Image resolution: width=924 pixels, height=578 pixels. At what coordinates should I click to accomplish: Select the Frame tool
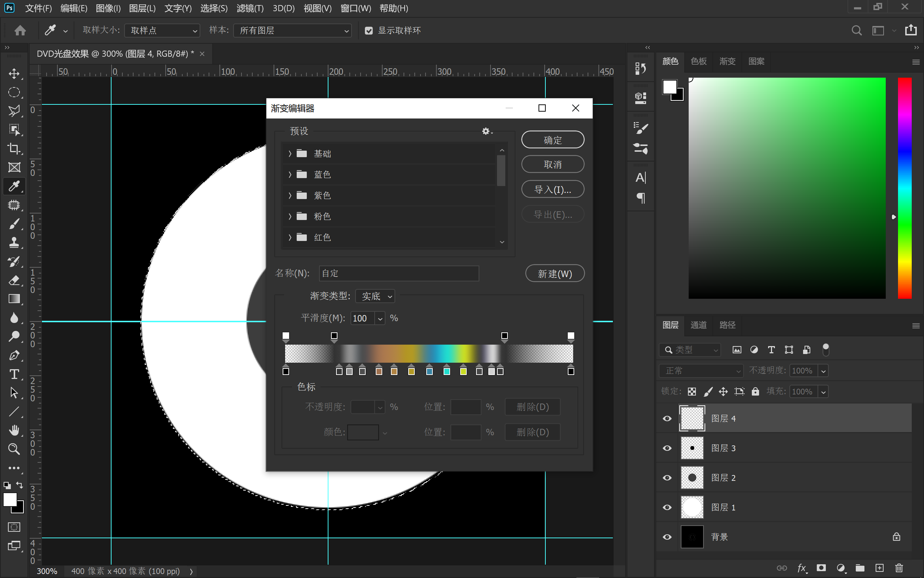coord(14,167)
